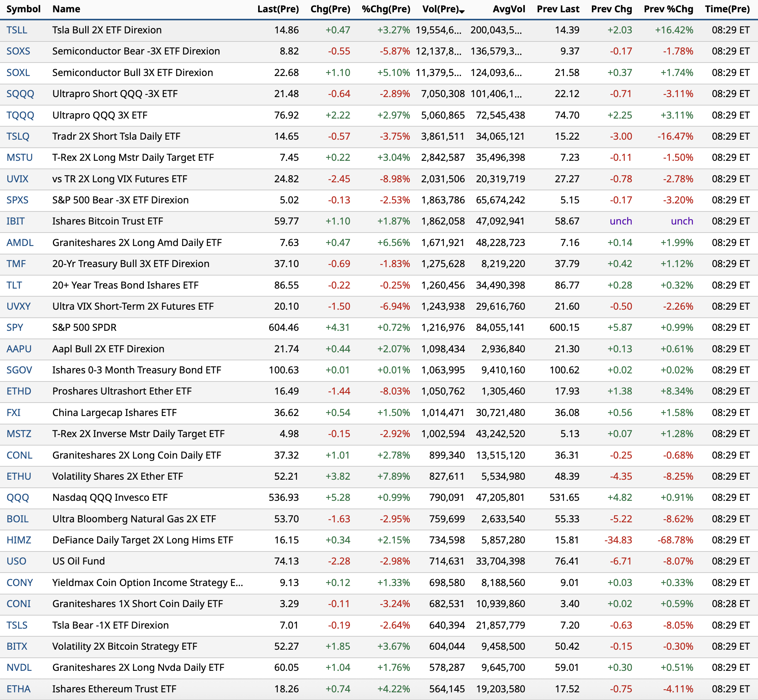The width and height of the screenshot is (758, 700).
Task: Sort by Time(Pre) column header
Action: click(x=727, y=9)
